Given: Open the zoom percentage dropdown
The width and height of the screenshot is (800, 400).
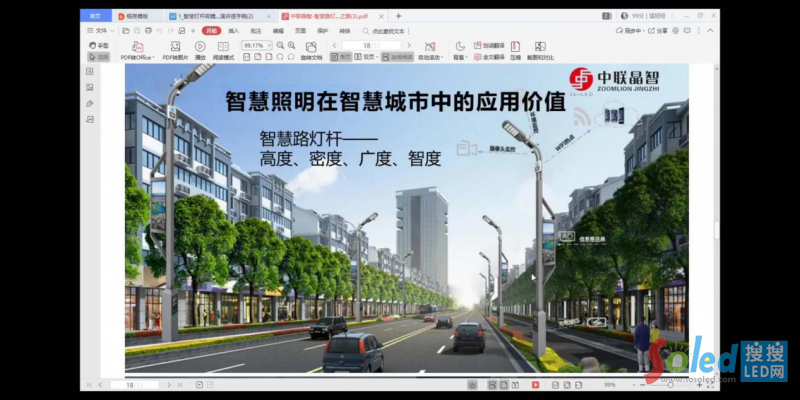Looking at the screenshot, I should [267, 45].
